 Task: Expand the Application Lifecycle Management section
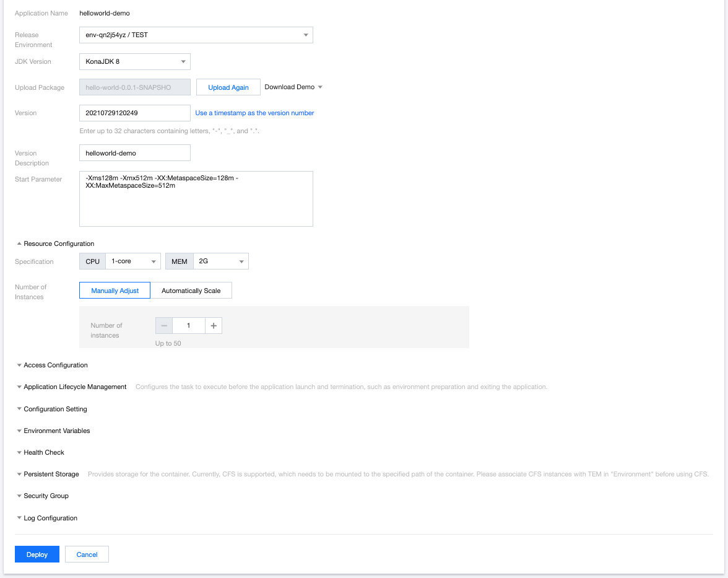pos(72,387)
